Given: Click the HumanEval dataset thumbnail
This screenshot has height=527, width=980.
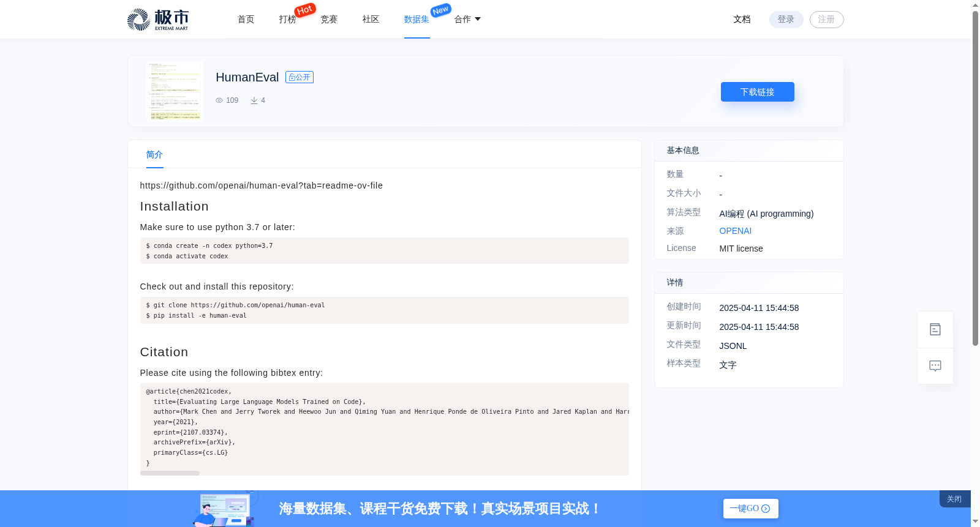Looking at the screenshot, I should point(175,91).
